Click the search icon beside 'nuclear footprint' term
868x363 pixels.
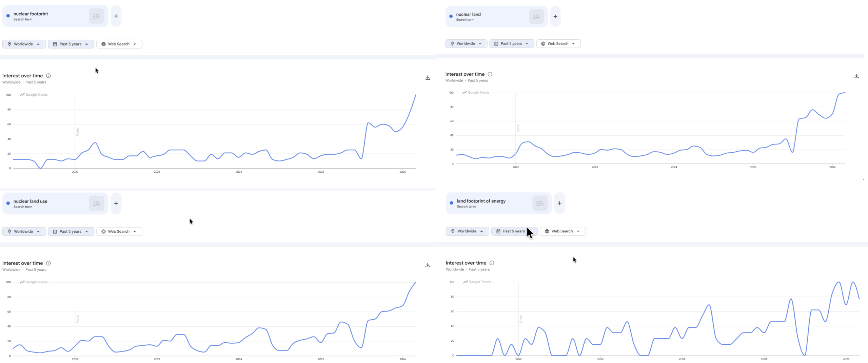pos(97,16)
